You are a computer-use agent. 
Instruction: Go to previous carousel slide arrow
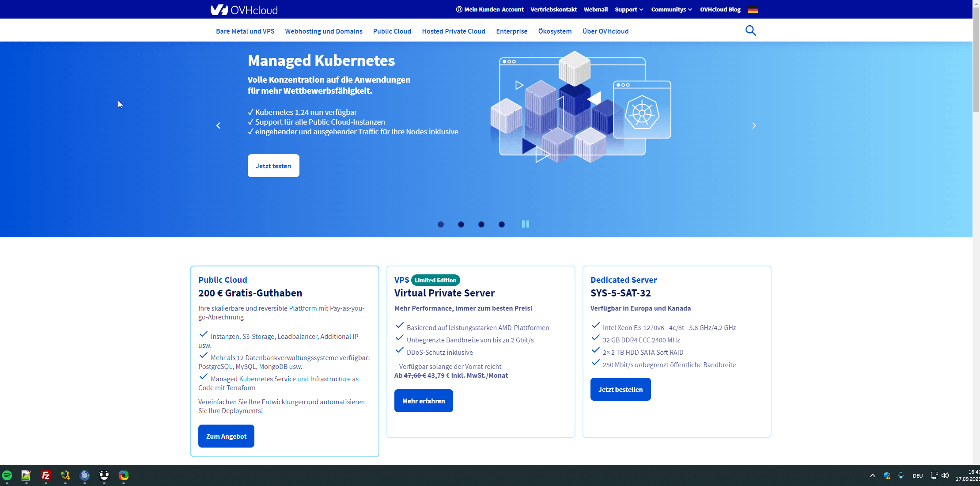pos(218,126)
